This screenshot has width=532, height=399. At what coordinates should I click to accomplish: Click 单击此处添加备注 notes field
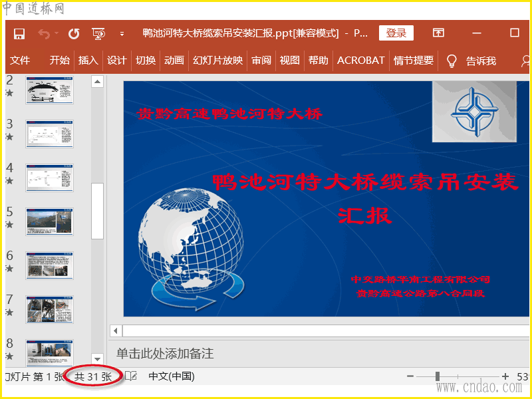coord(165,354)
